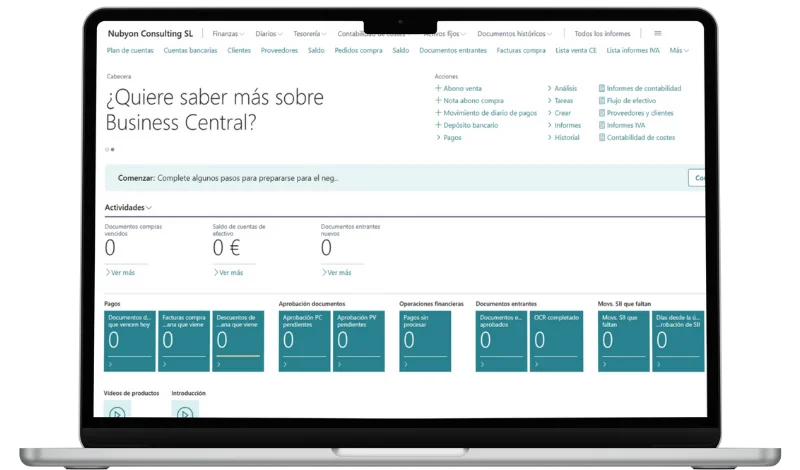Open Facturas compra

coord(521,51)
